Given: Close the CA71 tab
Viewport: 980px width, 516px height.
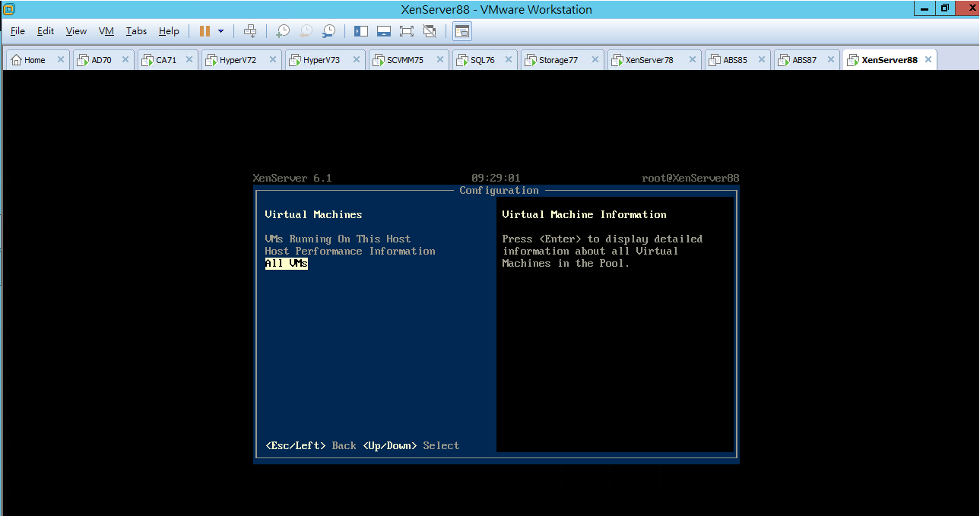Looking at the screenshot, I should (x=189, y=60).
